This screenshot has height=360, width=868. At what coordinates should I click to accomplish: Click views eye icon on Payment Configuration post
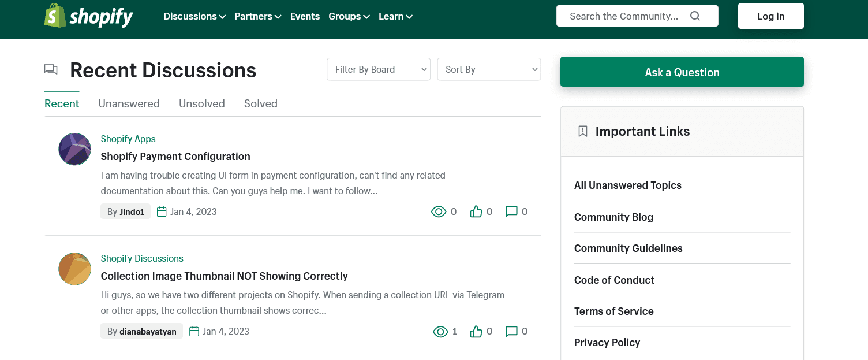(439, 212)
